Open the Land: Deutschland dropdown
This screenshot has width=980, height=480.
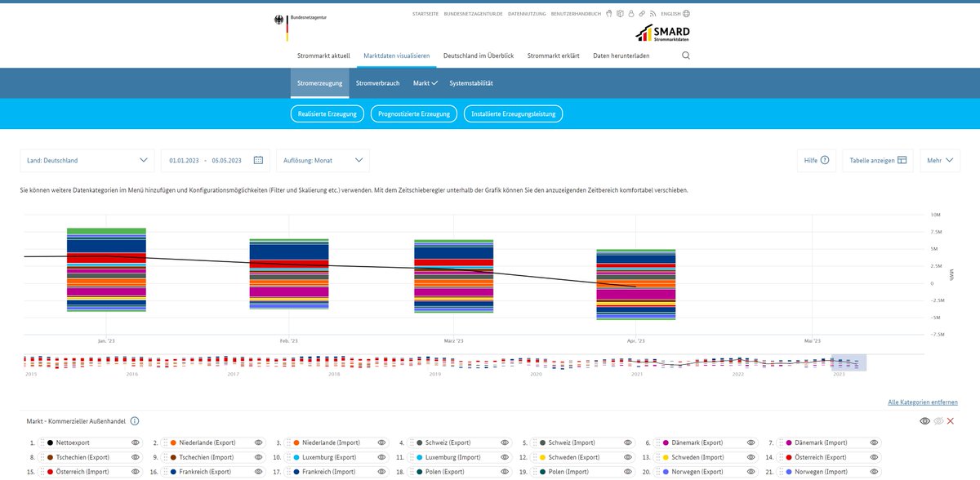(87, 160)
